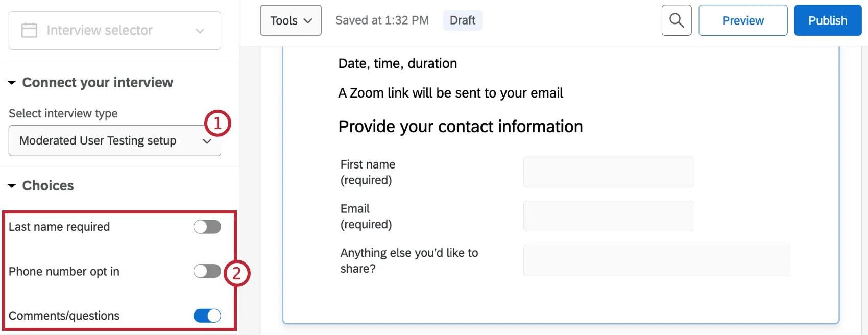Click the Saved at 1:32 PM timestamp
Screen dimensions: 868x335
381,20
